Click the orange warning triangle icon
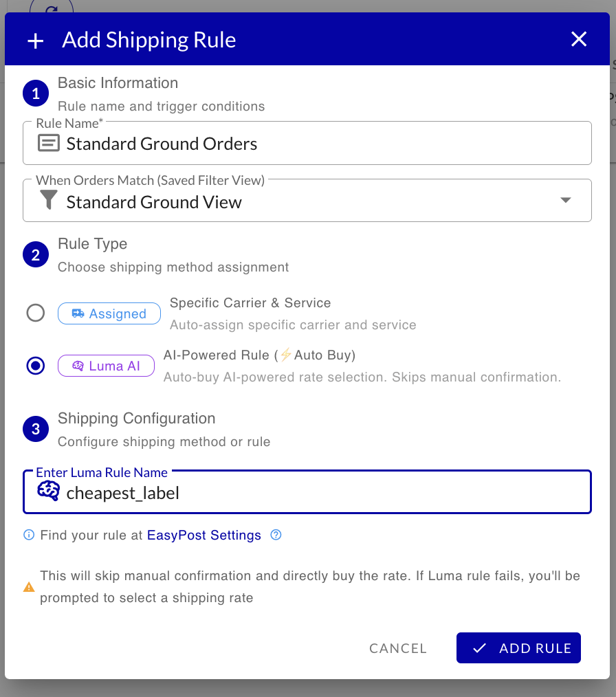 coord(29,588)
